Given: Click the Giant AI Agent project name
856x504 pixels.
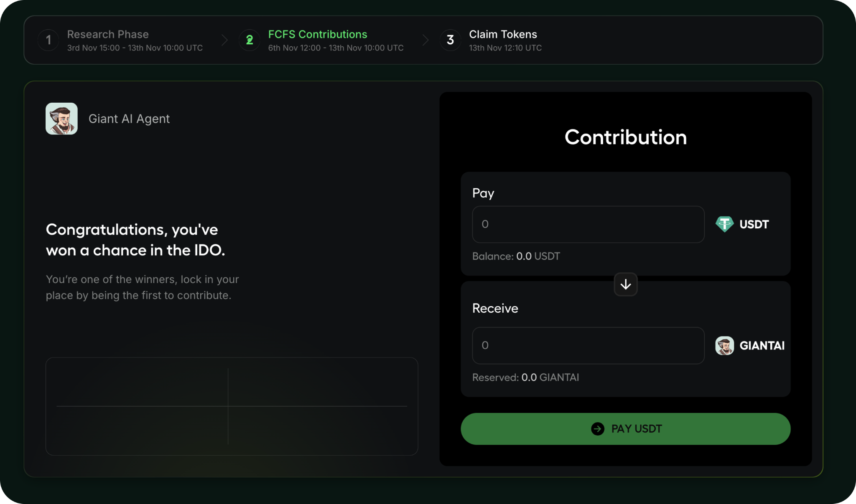Looking at the screenshot, I should tap(129, 119).
